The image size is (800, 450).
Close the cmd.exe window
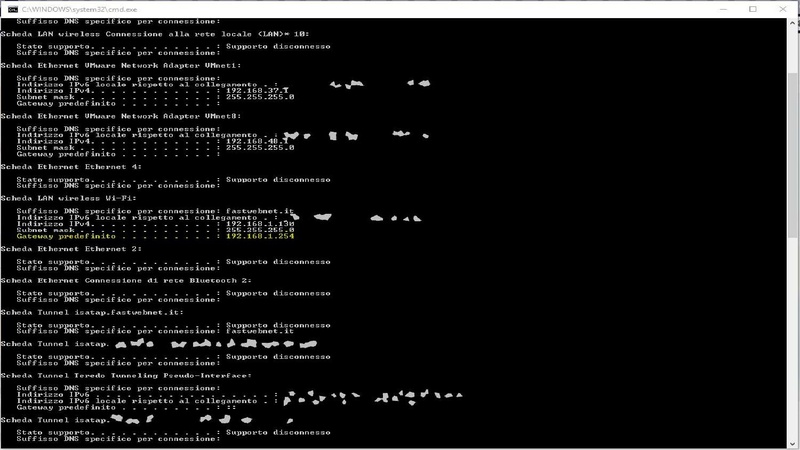[783, 9]
